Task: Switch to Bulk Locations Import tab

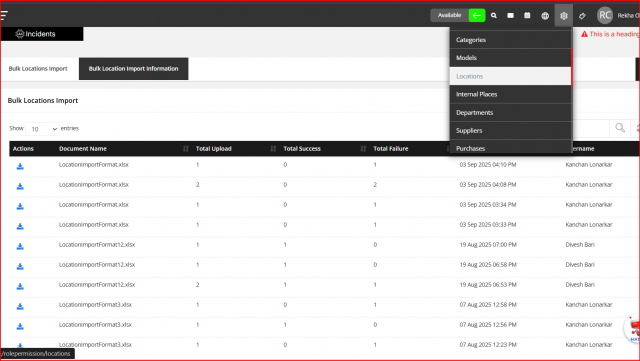Action: [38, 69]
